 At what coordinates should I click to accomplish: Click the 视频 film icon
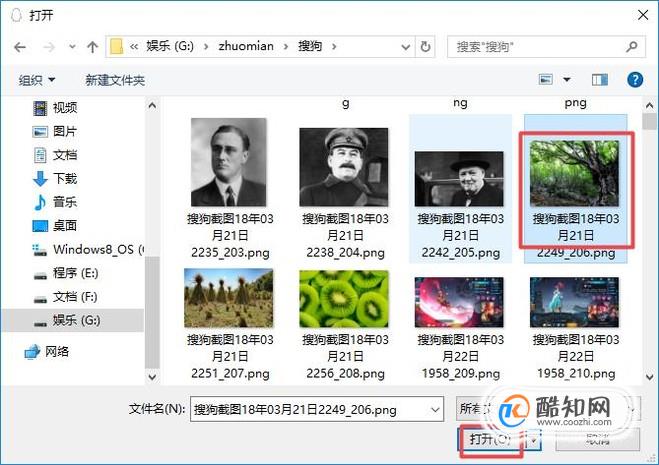tap(40, 108)
